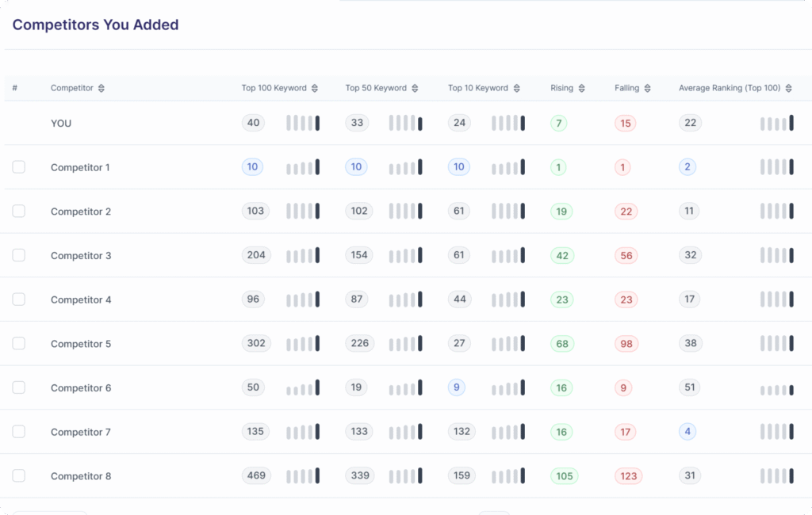Select Competitor 1 blue Top 100 badge
This screenshot has height=515, width=812.
[x=252, y=167]
